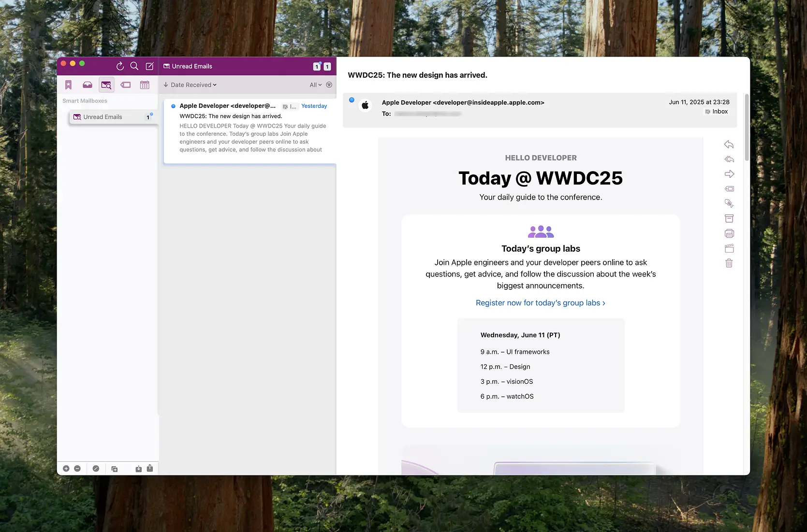Forward the email via the forward arrow icon
This screenshot has width=807, height=532.
point(729,173)
